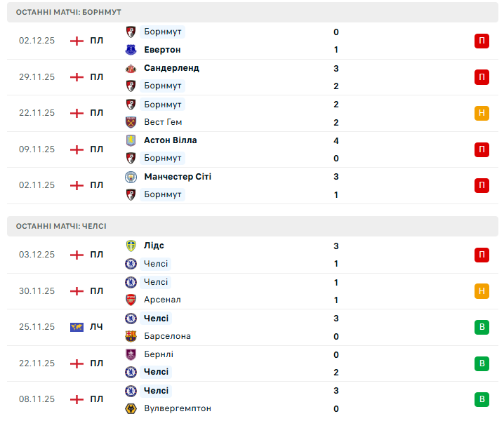Click the Wolverhampton club crest icon
The width and height of the screenshot is (504, 421).
(131, 408)
